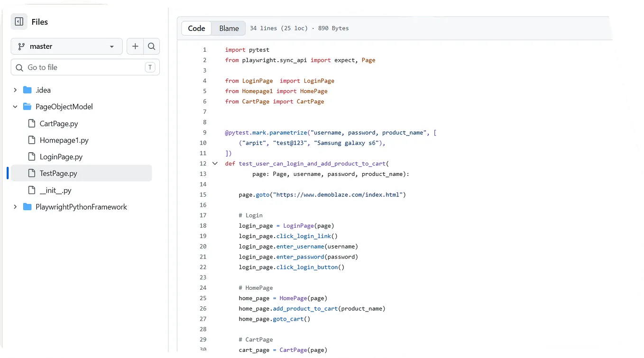Image resolution: width=644 pixels, height=358 pixels.
Task: Click line number 1
Action: tap(204, 50)
